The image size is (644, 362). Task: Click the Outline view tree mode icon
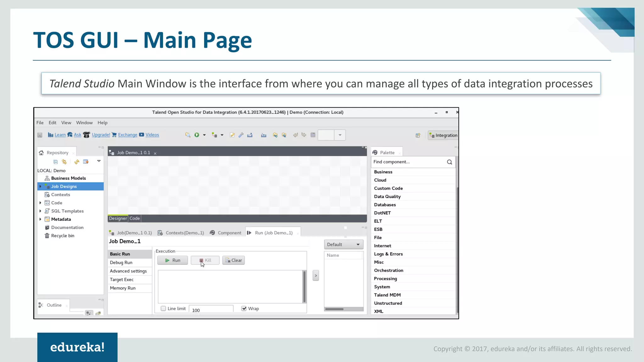tap(89, 313)
